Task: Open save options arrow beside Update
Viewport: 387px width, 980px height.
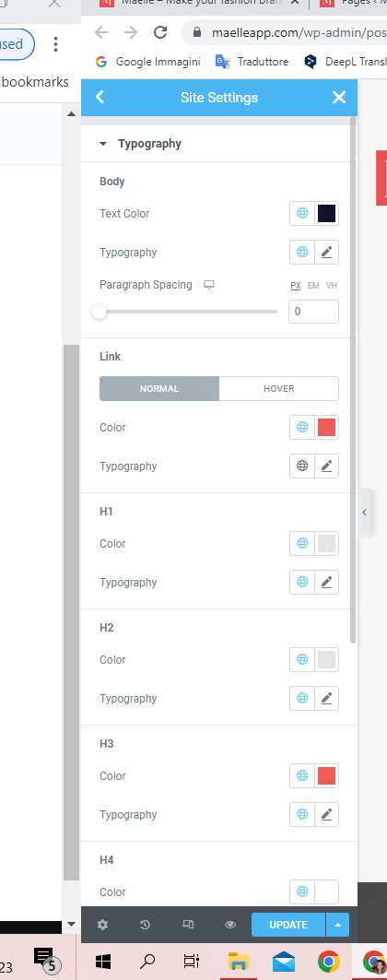Action: point(337,925)
